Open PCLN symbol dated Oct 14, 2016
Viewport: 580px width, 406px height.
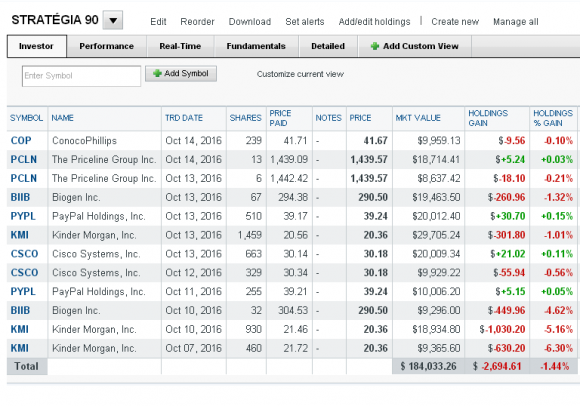click(x=24, y=159)
